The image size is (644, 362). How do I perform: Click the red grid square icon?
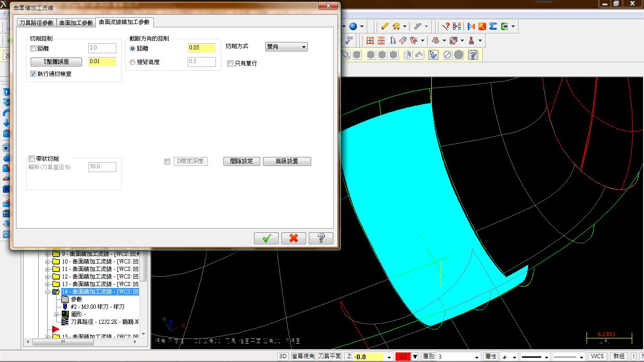[370, 41]
